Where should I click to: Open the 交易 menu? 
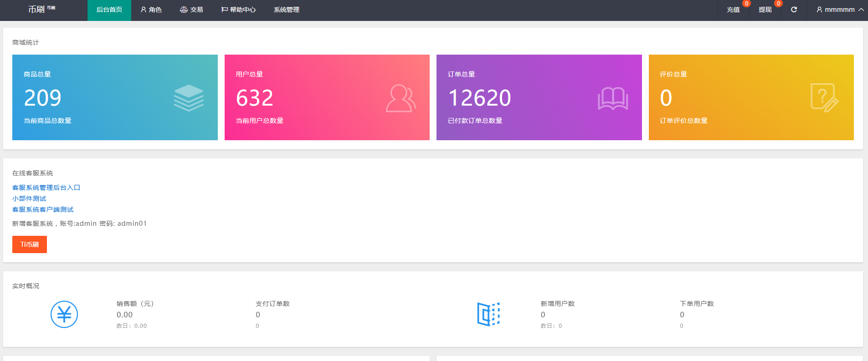coord(192,10)
